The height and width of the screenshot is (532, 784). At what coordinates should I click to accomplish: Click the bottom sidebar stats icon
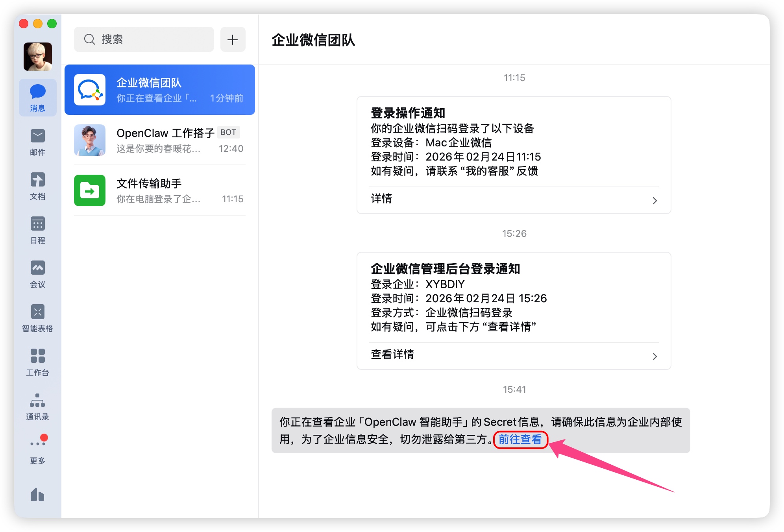point(37,495)
